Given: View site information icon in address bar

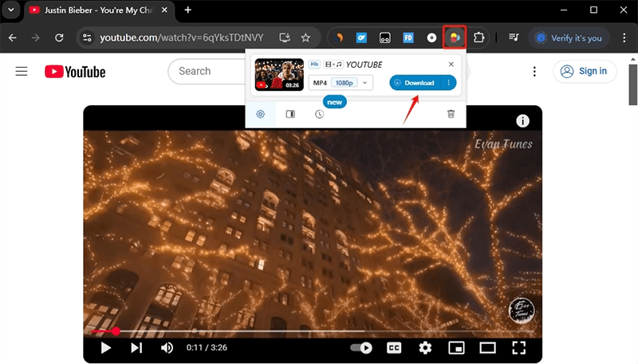Looking at the screenshot, I should [87, 37].
